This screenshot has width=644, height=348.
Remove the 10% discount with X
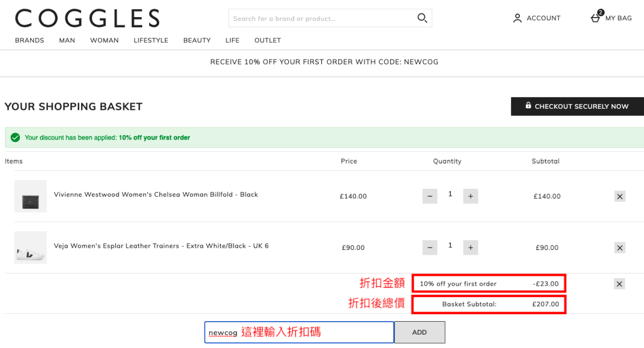tap(620, 284)
